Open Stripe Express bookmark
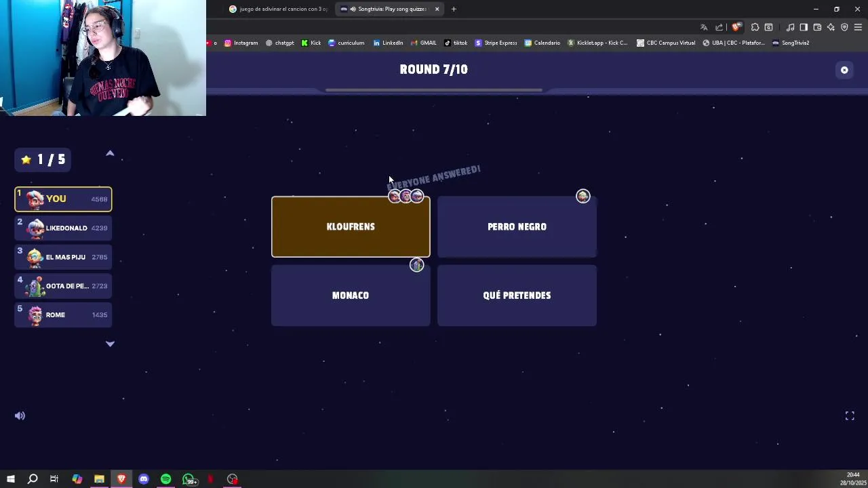Viewport: 868px width, 488px height. point(496,43)
